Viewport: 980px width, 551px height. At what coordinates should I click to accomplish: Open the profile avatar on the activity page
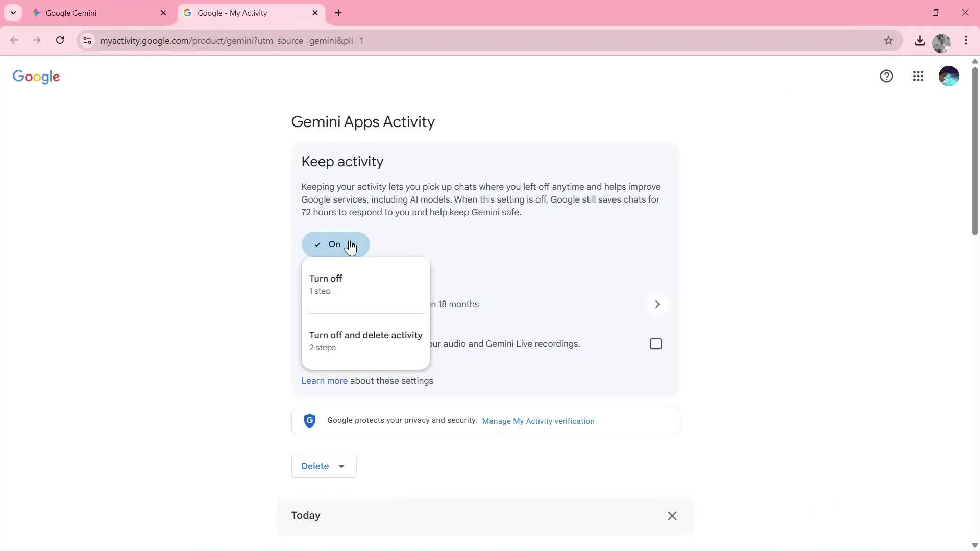[x=948, y=76]
